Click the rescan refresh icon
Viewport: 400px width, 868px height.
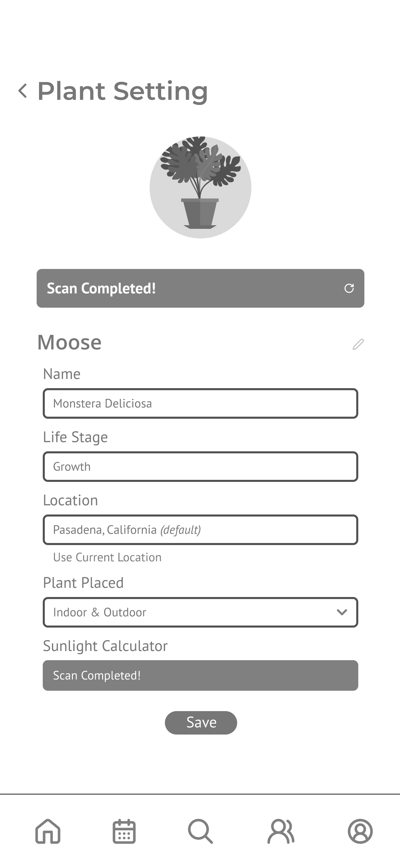pos(349,288)
